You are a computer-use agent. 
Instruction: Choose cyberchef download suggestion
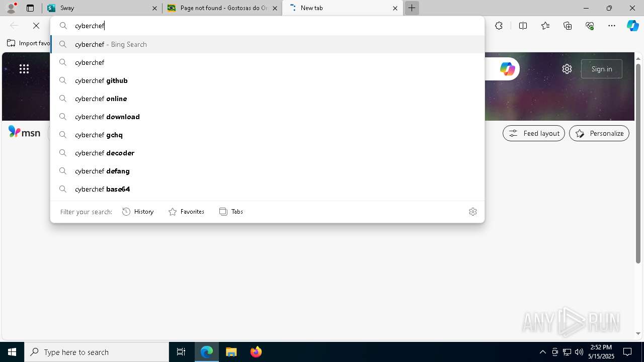[x=267, y=117]
